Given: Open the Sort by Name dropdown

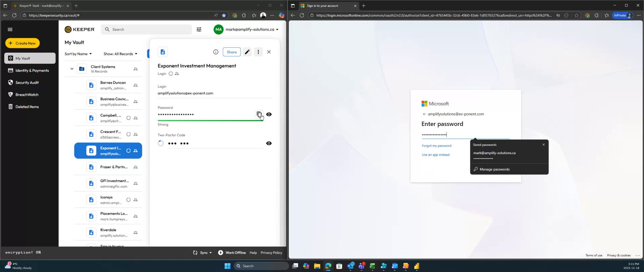Looking at the screenshot, I should coord(78,54).
